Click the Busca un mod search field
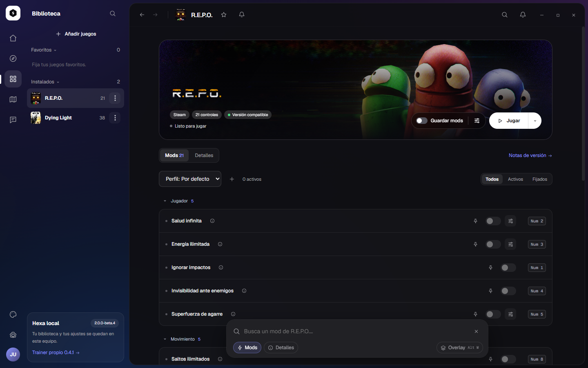Image resolution: width=588 pixels, height=368 pixels. click(x=356, y=331)
